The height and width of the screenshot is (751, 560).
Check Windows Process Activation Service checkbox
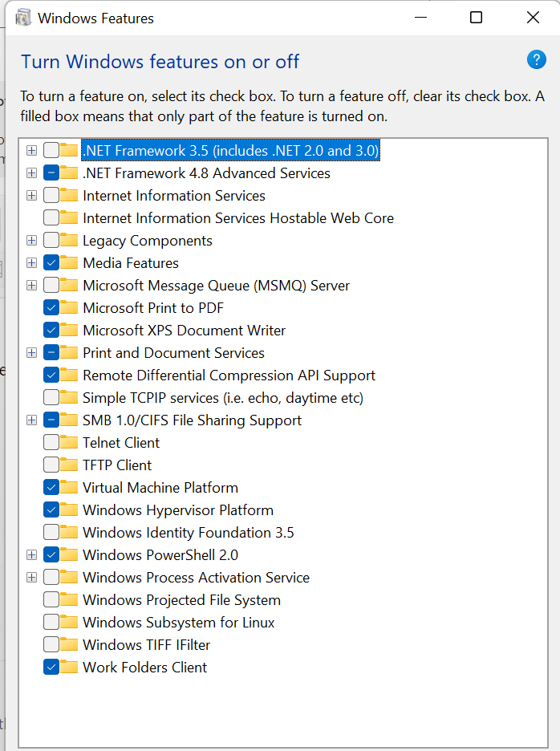pos(51,577)
